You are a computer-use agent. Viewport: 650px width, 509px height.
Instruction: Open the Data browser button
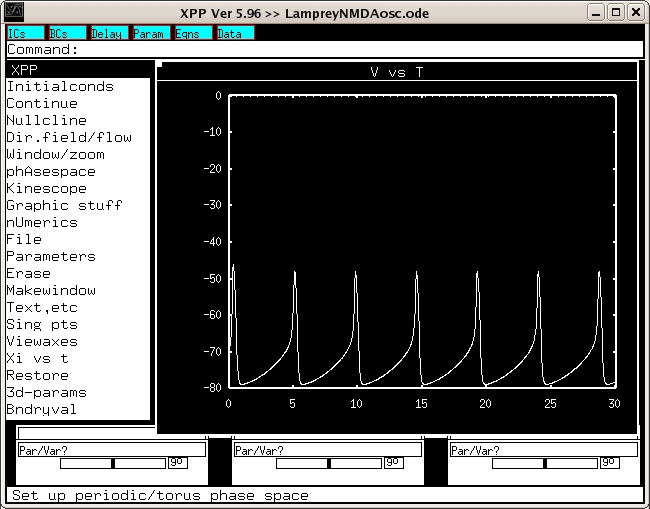coord(234,33)
